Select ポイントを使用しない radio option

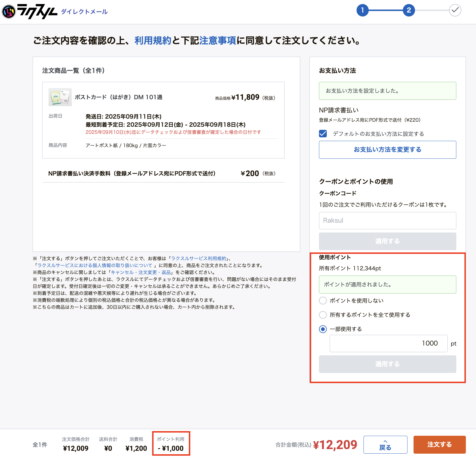point(323,301)
